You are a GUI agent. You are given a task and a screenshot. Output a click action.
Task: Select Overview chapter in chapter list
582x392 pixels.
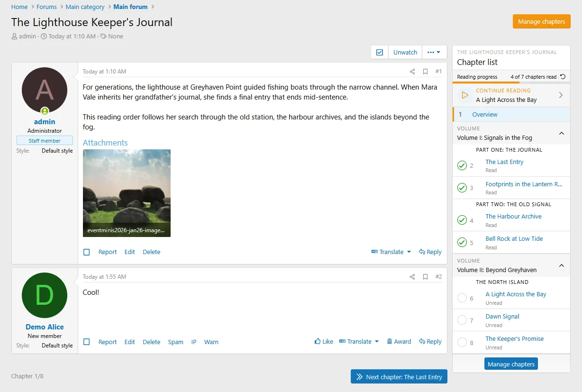pyautogui.click(x=511, y=114)
